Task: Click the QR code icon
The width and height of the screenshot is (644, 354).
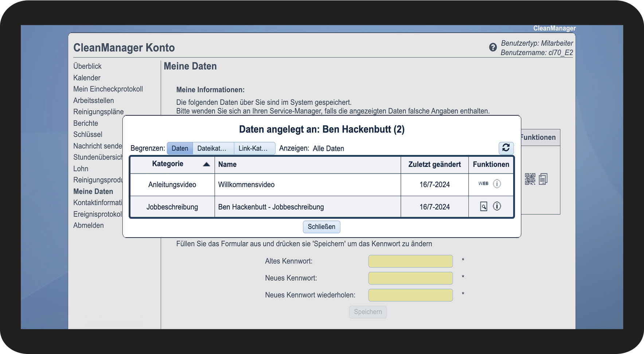Action: click(x=530, y=179)
